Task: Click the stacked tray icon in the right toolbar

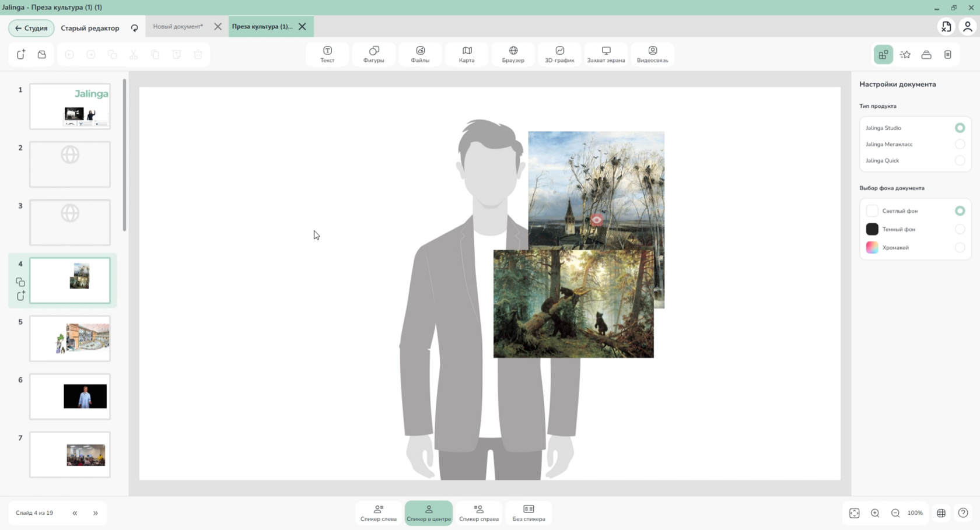Action: pyautogui.click(x=926, y=54)
